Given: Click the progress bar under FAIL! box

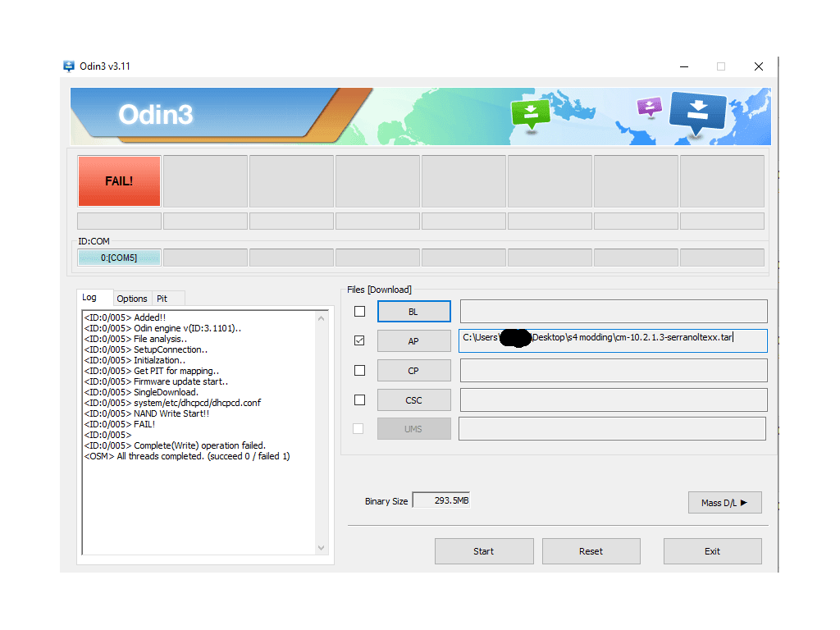Looking at the screenshot, I should [119, 221].
